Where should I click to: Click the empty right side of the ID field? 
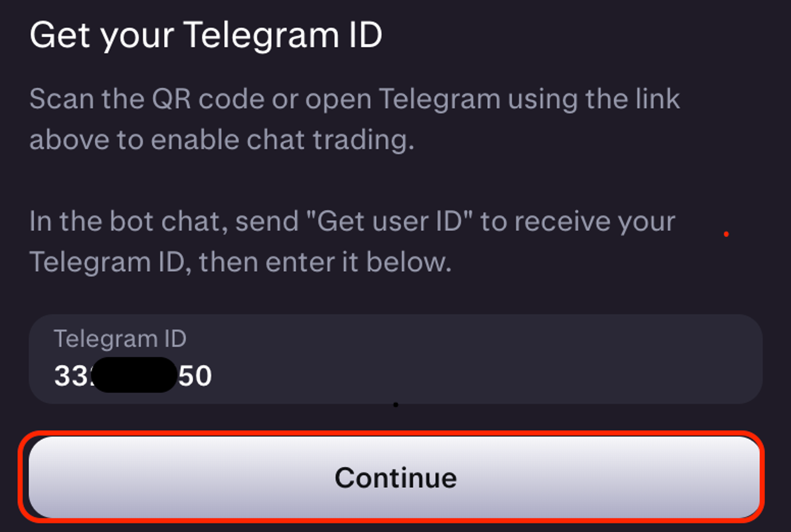566,375
